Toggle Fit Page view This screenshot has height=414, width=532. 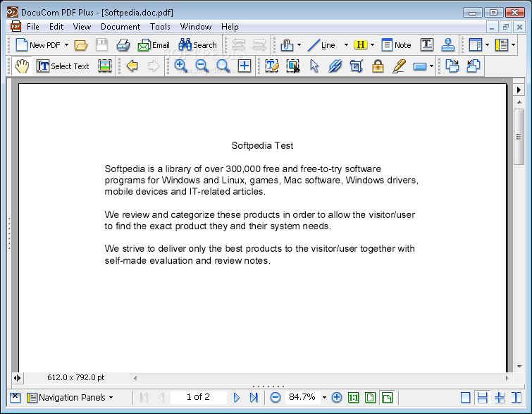coord(370,397)
